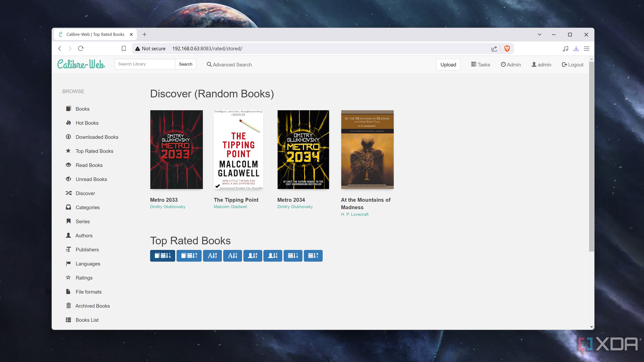Open Hot Books in the sidebar
644x362 pixels.
click(87, 123)
